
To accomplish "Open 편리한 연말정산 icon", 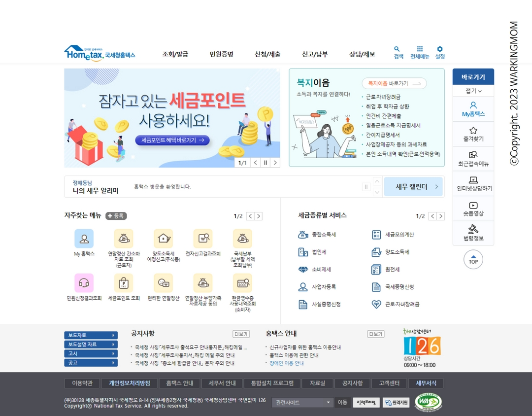I will 164,283.
